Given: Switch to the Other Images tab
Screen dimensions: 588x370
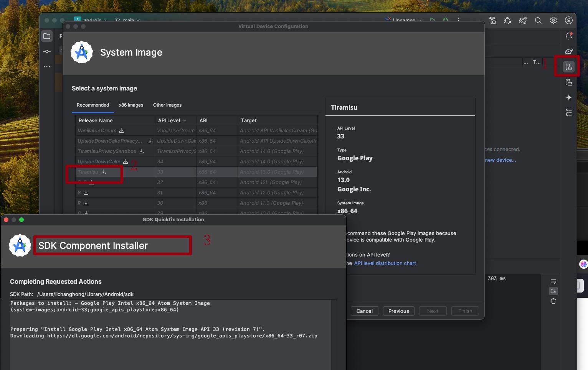Looking at the screenshot, I should point(167,105).
